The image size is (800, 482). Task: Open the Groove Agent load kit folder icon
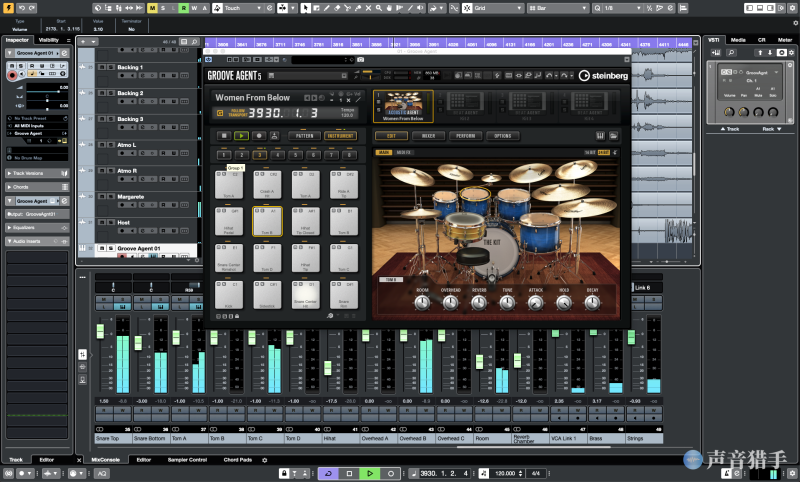coord(614,136)
